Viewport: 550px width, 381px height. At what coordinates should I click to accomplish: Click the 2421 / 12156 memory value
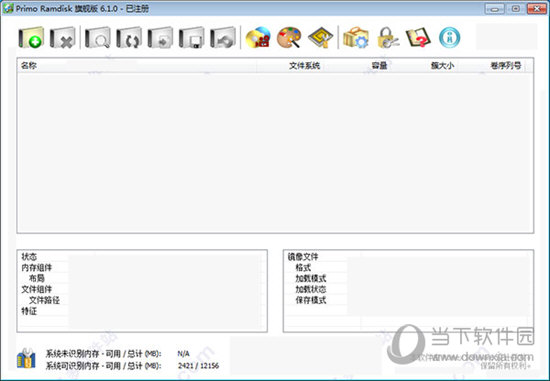tap(198, 366)
